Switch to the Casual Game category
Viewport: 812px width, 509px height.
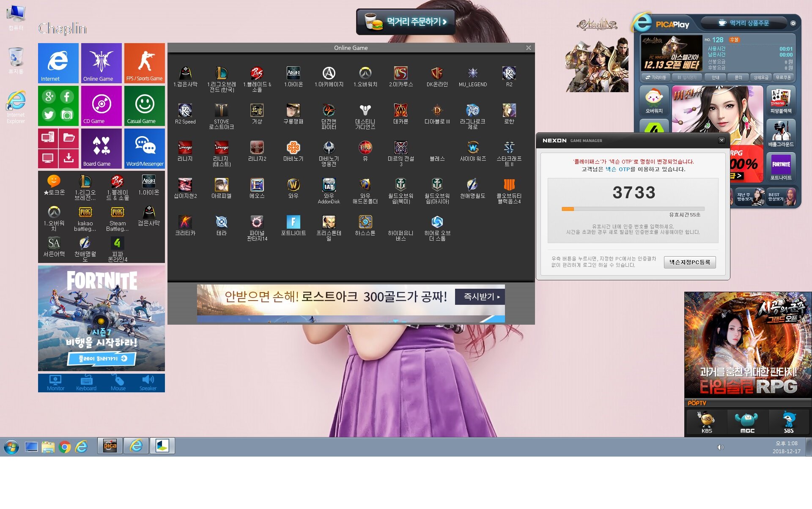coord(144,106)
